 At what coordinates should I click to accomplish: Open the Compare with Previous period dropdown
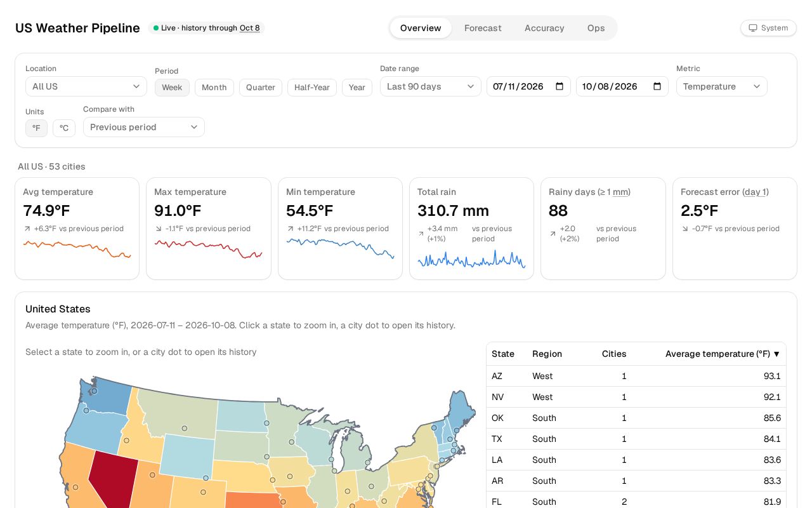144,127
